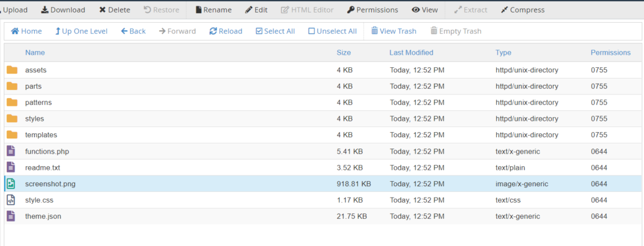The width and height of the screenshot is (644, 246).
Task: Click permissions 0755 for assets
Action: pyautogui.click(x=599, y=70)
